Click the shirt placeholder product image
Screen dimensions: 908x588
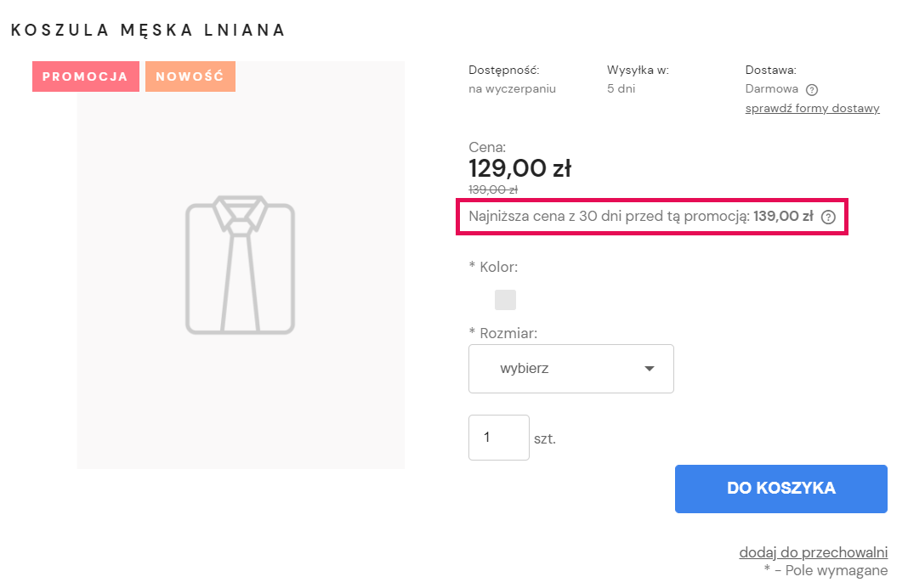[x=241, y=265]
